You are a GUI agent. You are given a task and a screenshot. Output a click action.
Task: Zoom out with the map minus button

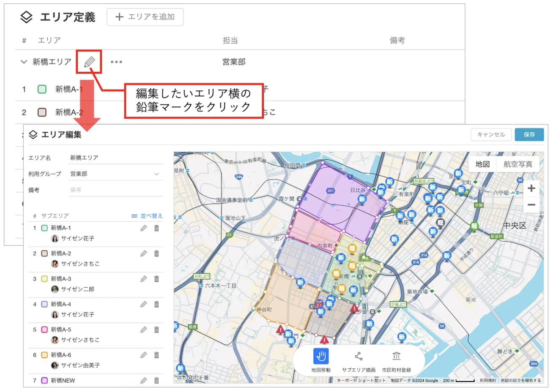pos(531,205)
